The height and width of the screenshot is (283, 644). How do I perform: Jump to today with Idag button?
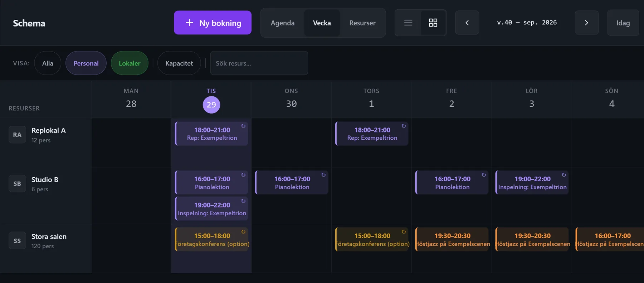(623, 23)
